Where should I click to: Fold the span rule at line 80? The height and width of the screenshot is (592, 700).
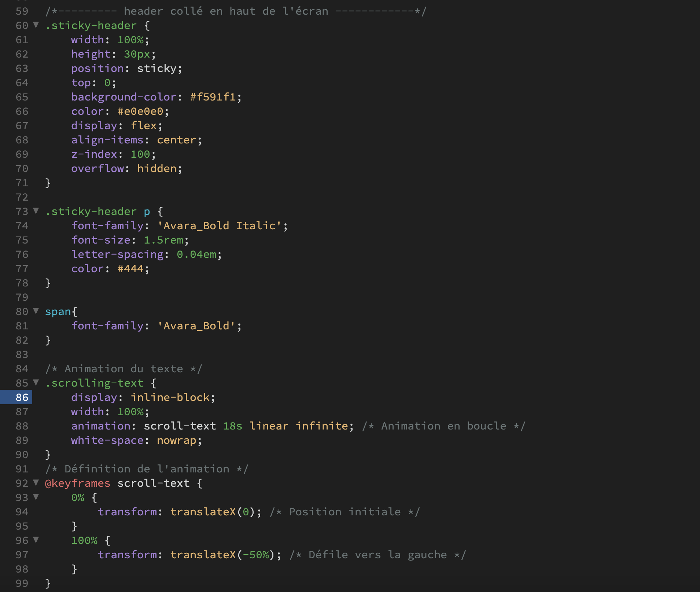[36, 311]
